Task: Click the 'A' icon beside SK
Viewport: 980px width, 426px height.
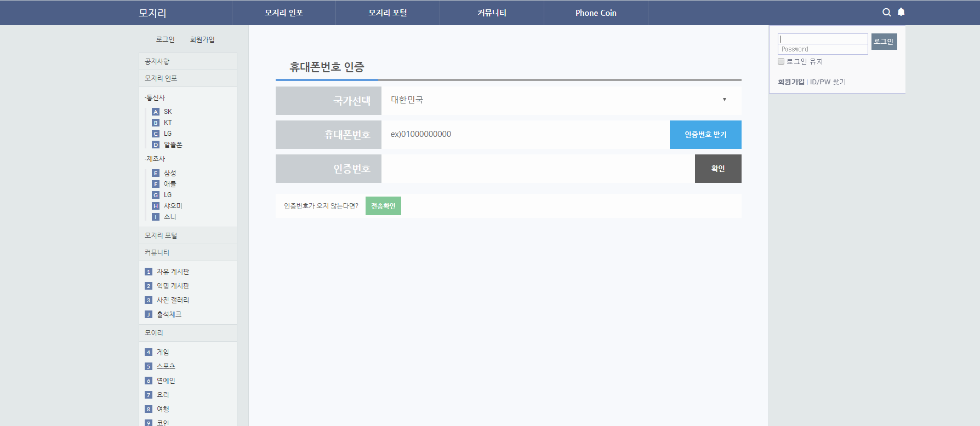Action: coord(156,112)
